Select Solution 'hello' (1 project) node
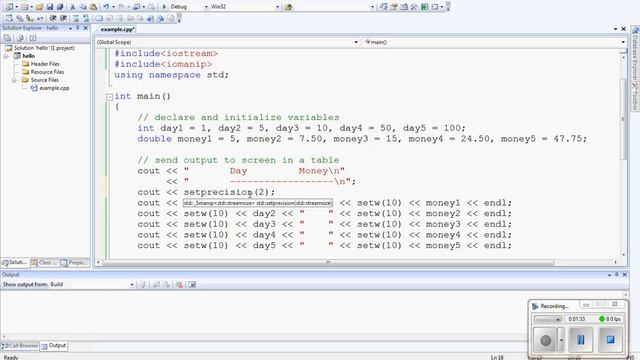This screenshot has width=640, height=360. click(x=44, y=48)
